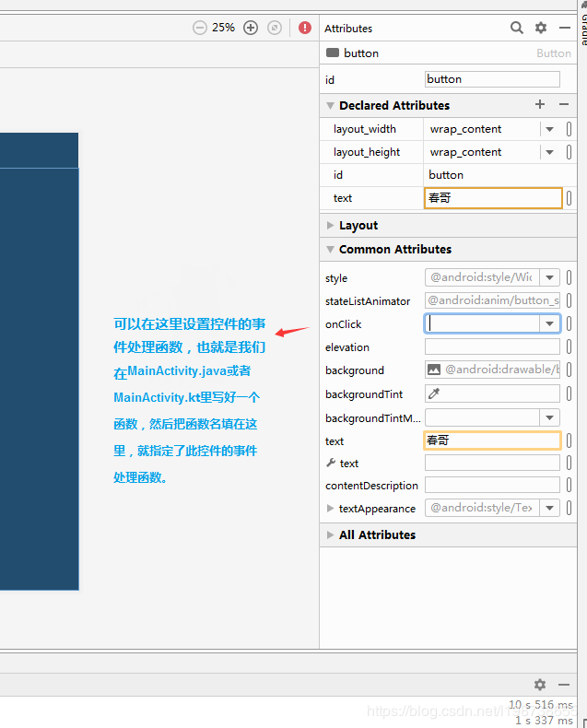Expand the textAppearance sub-attributes

click(x=330, y=509)
